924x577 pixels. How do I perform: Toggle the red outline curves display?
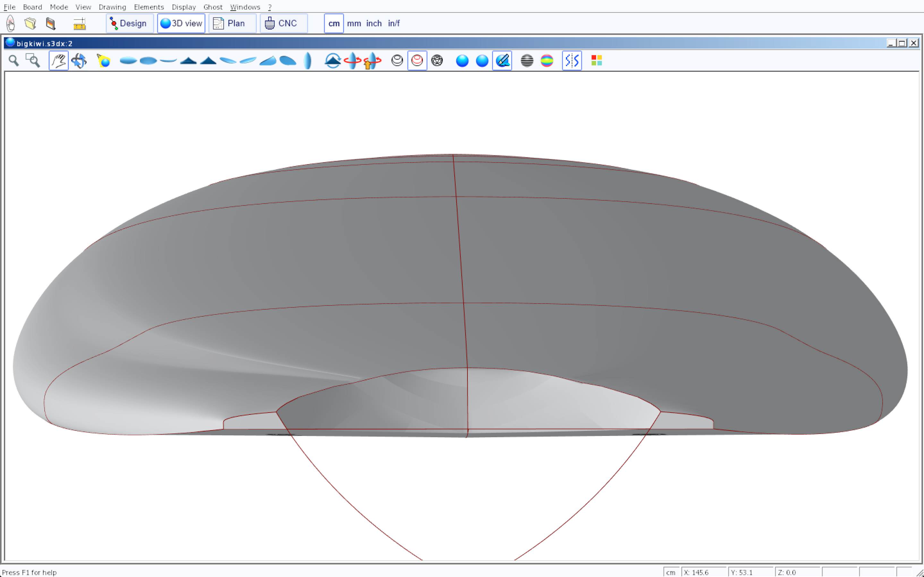(x=417, y=61)
